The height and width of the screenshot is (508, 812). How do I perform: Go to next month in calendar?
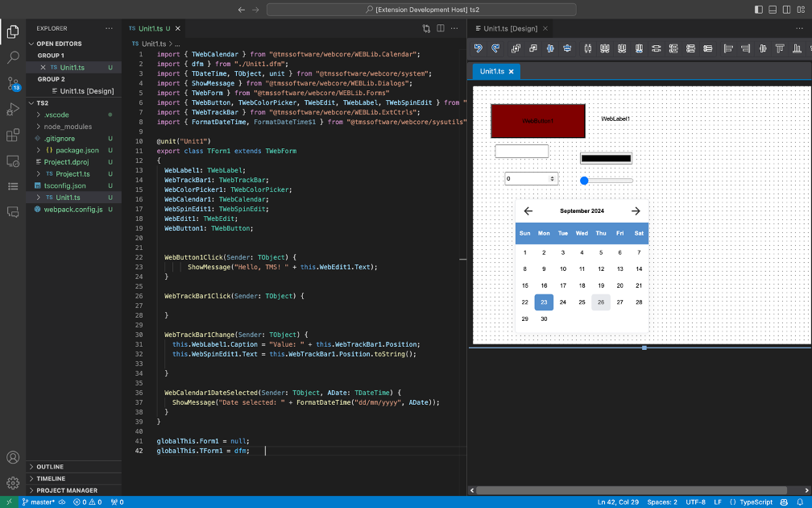point(636,211)
